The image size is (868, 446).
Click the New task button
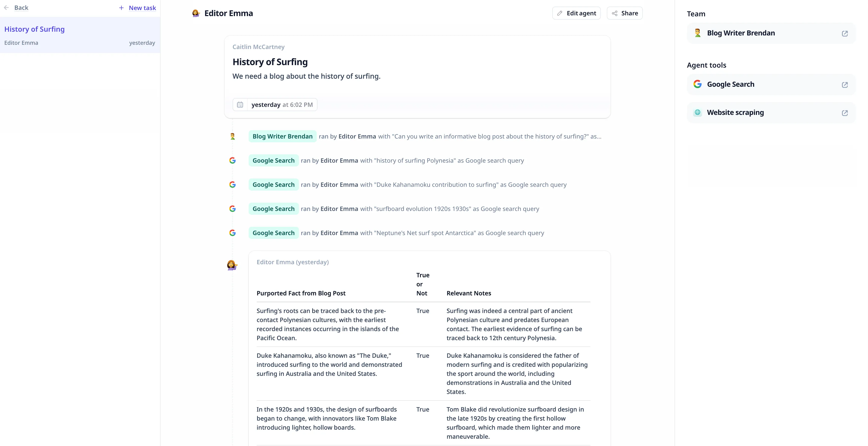tap(137, 7)
